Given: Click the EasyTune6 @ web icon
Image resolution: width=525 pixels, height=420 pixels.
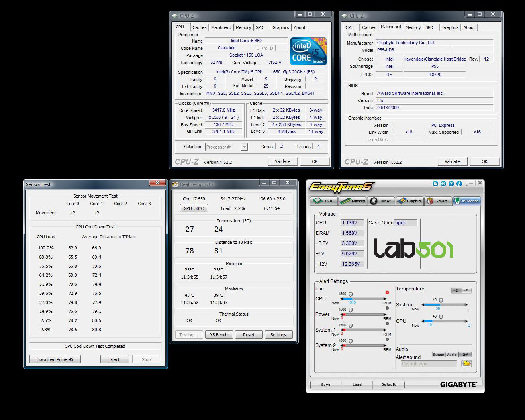Looking at the screenshot, I should (443, 184).
